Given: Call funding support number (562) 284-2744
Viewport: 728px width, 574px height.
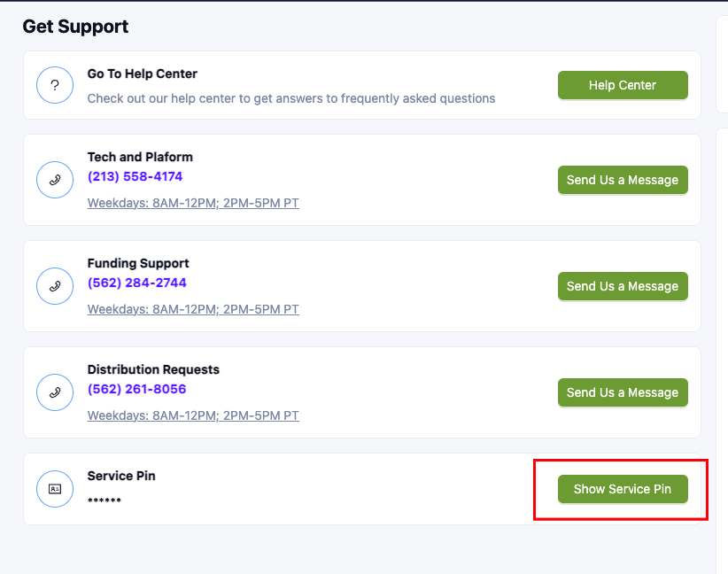Looking at the screenshot, I should coord(137,283).
